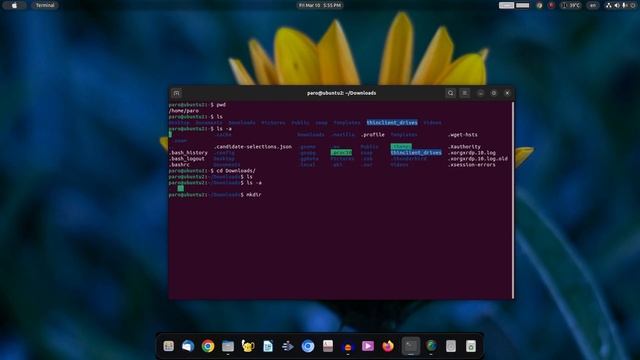Click .xsession-errors in terminal listing

coord(472,165)
